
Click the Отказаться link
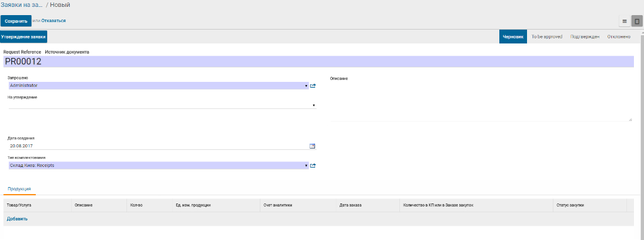click(x=53, y=21)
